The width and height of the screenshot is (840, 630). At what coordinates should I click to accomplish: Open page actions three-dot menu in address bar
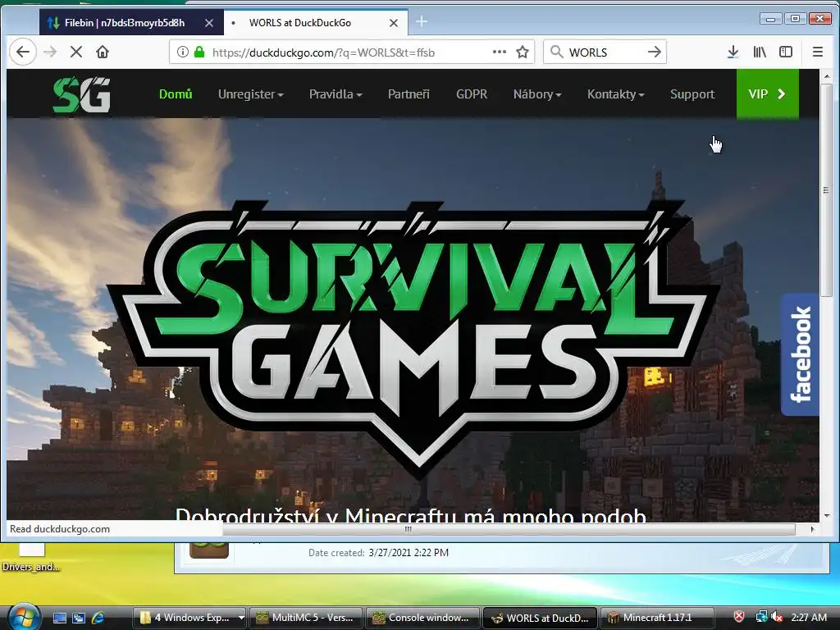click(x=500, y=52)
